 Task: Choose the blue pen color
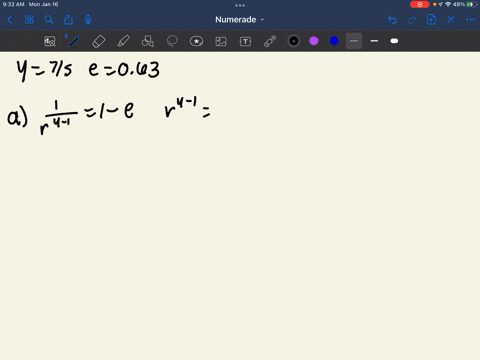click(334, 41)
